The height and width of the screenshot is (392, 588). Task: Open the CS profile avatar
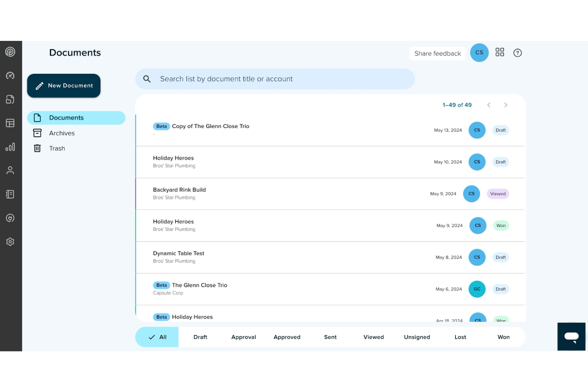[479, 52]
